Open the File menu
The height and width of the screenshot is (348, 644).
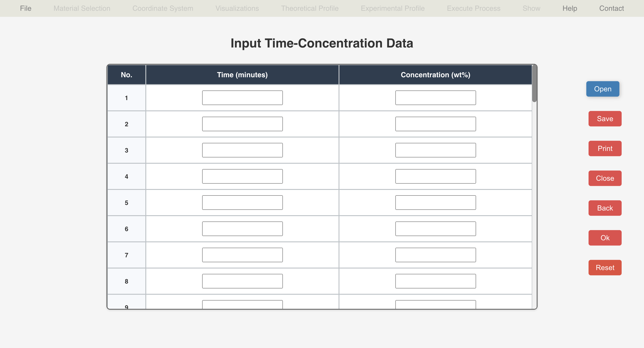click(25, 8)
